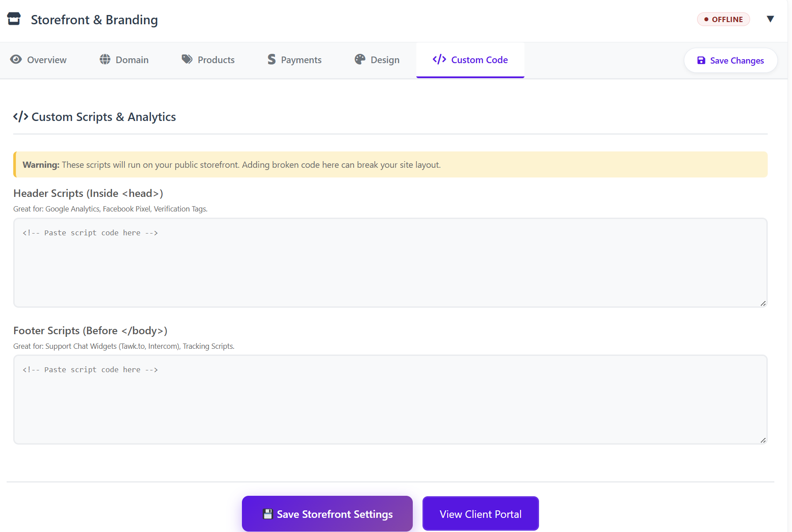Click the code brackets icon on Custom Code tab
This screenshot has height=532, width=792.
tap(439, 60)
